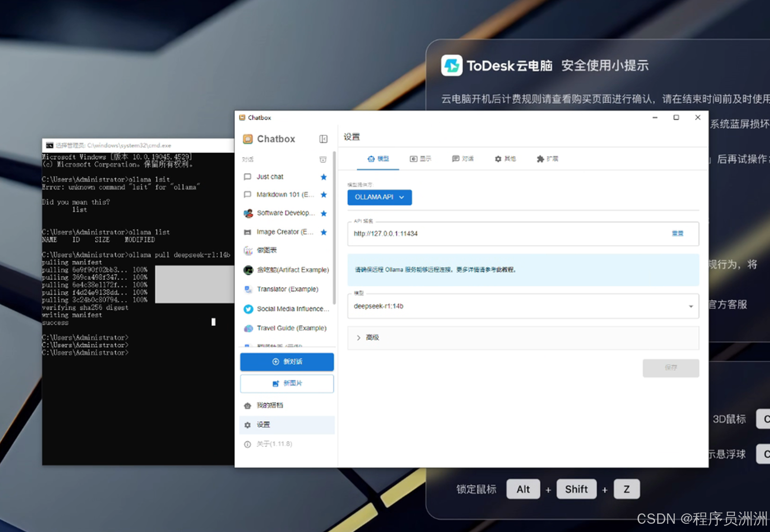Viewport: 770px width, 532px height.
Task: Unstar the Markdown 101 conversation
Action: [324, 194]
